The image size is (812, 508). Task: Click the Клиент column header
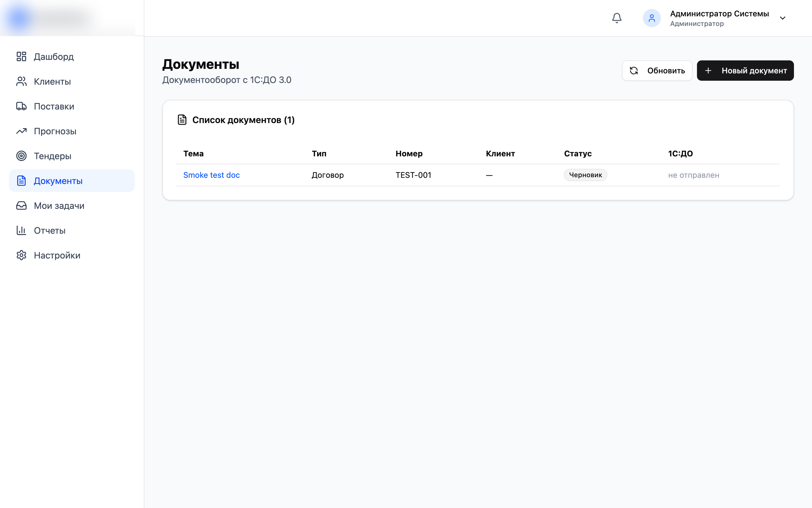click(x=500, y=154)
